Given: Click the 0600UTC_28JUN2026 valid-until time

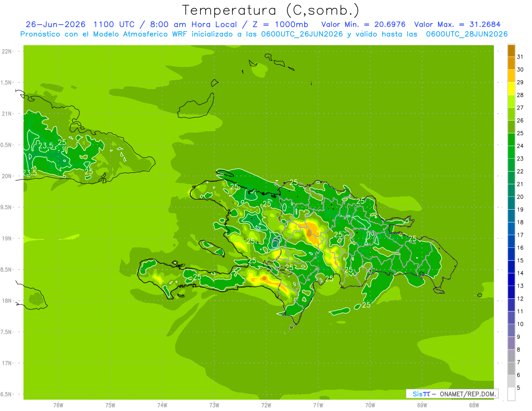Looking at the screenshot, I should (x=467, y=34).
